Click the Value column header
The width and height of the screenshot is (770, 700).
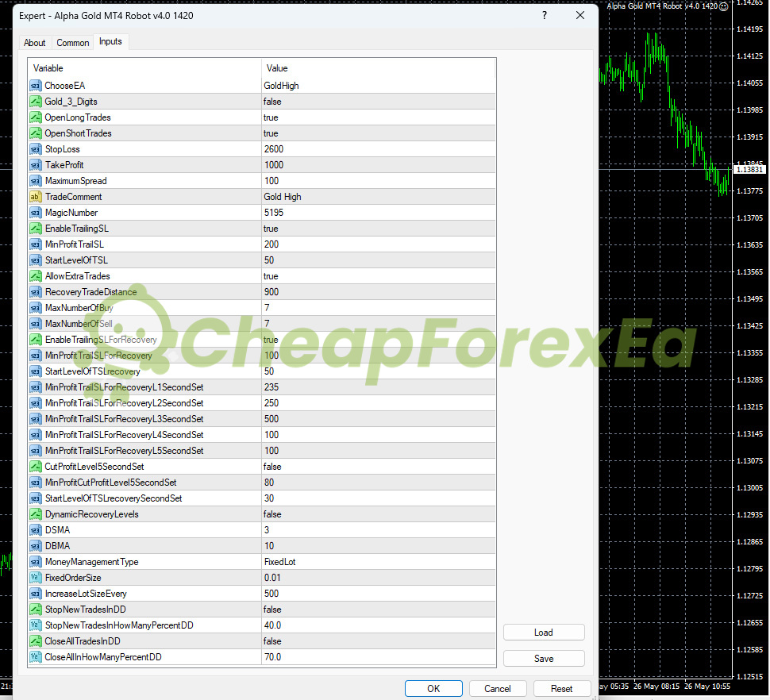pyautogui.click(x=379, y=68)
